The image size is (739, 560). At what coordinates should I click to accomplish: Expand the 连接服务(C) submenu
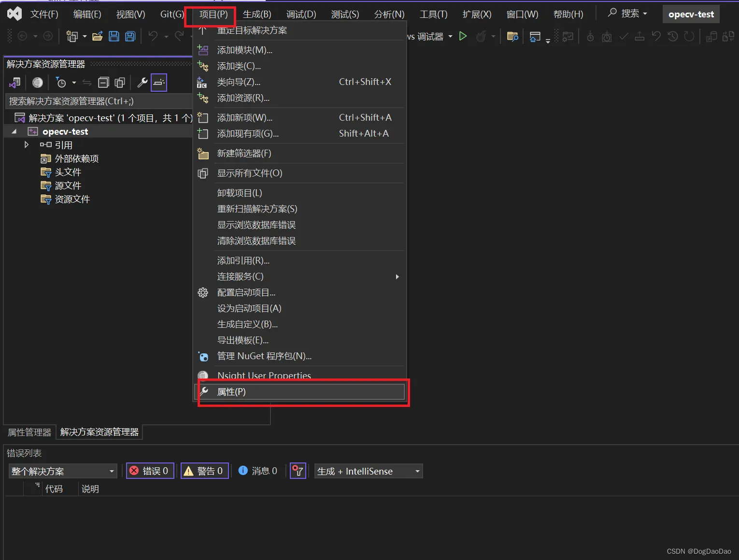[x=397, y=277]
